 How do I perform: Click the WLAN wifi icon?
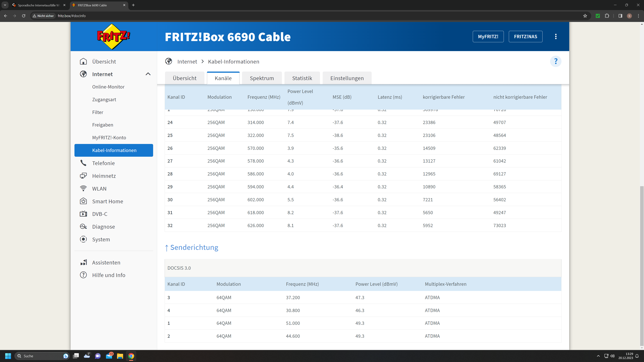point(83,189)
